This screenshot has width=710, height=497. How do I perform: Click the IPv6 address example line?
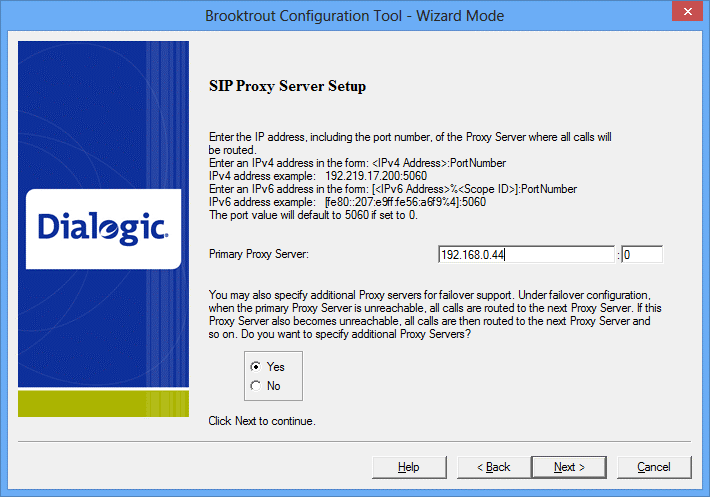tap(346, 201)
